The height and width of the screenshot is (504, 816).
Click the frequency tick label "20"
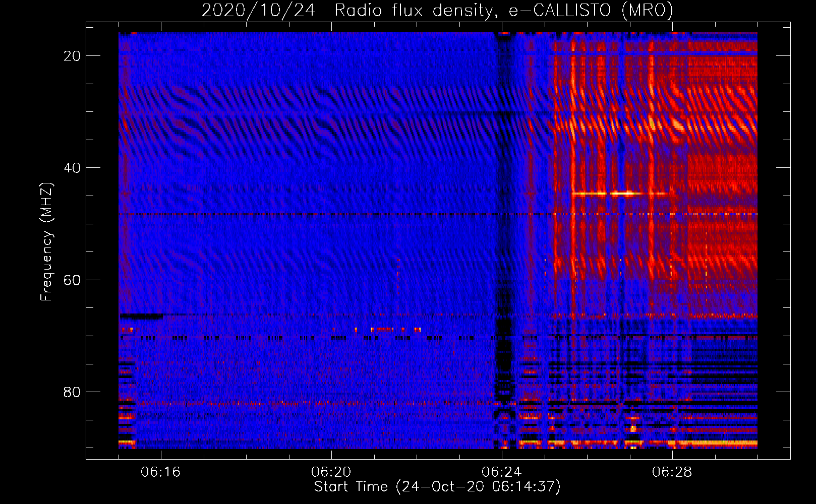[x=72, y=56]
